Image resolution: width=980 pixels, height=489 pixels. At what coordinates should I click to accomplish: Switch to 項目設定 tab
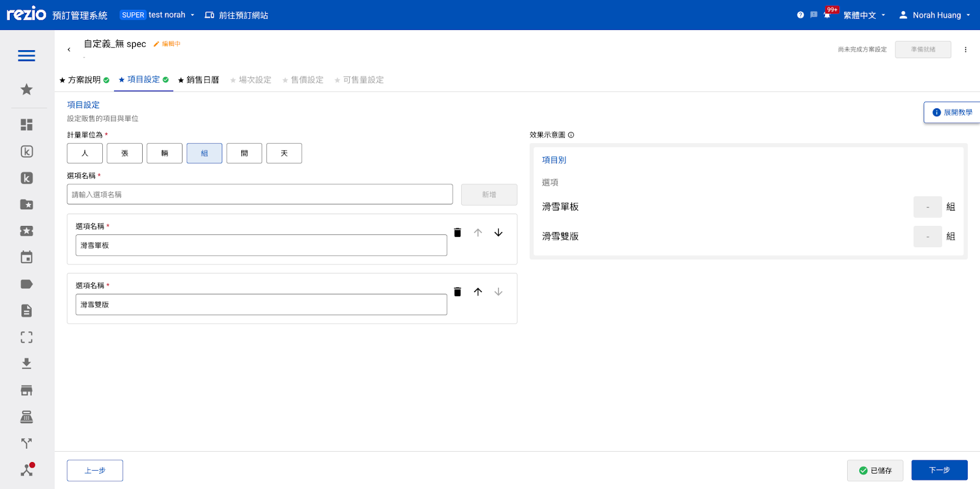pyautogui.click(x=143, y=80)
